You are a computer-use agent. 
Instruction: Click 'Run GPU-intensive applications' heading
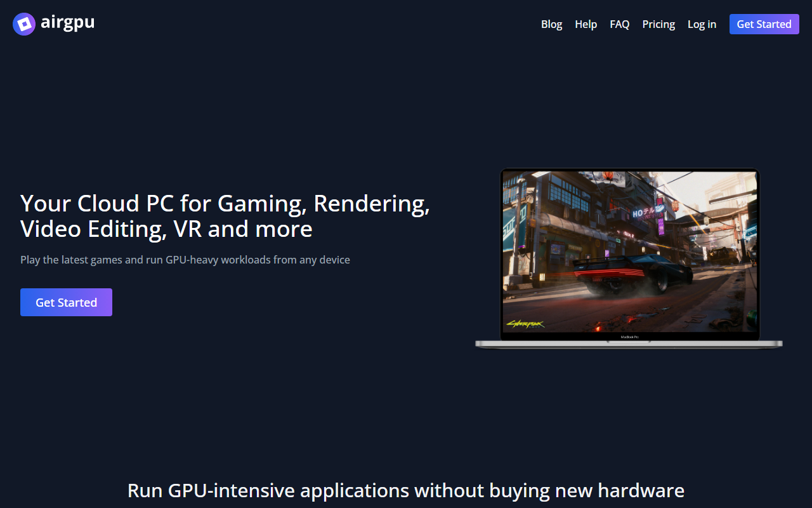pyautogui.click(x=406, y=490)
